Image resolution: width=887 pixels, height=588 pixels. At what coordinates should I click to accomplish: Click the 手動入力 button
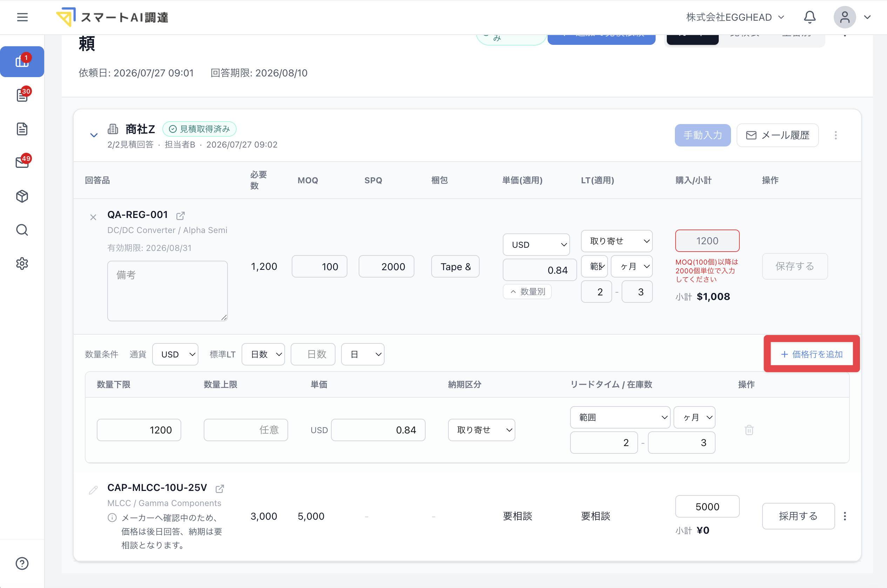[x=703, y=135]
